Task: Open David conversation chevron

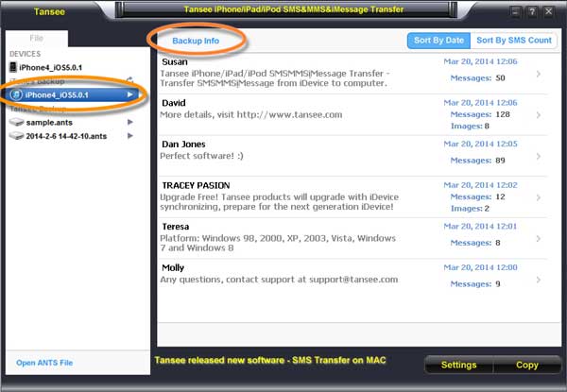Action: click(539, 115)
